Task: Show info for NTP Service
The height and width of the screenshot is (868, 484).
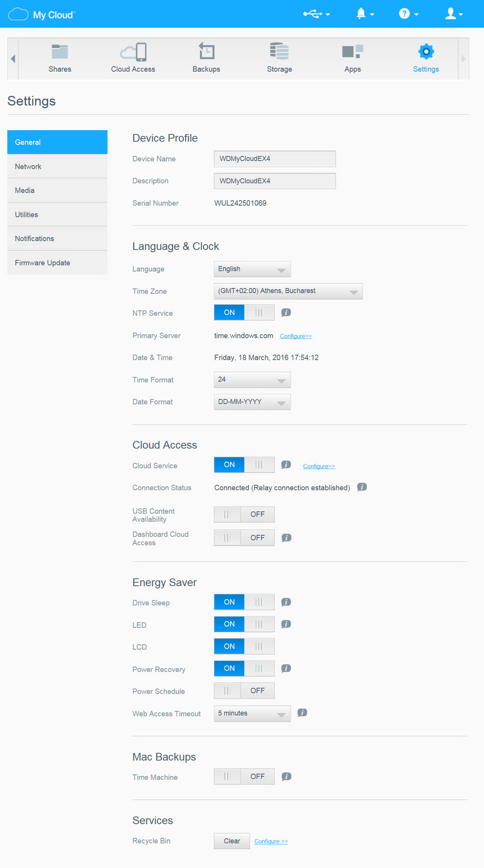Action: 286,312
